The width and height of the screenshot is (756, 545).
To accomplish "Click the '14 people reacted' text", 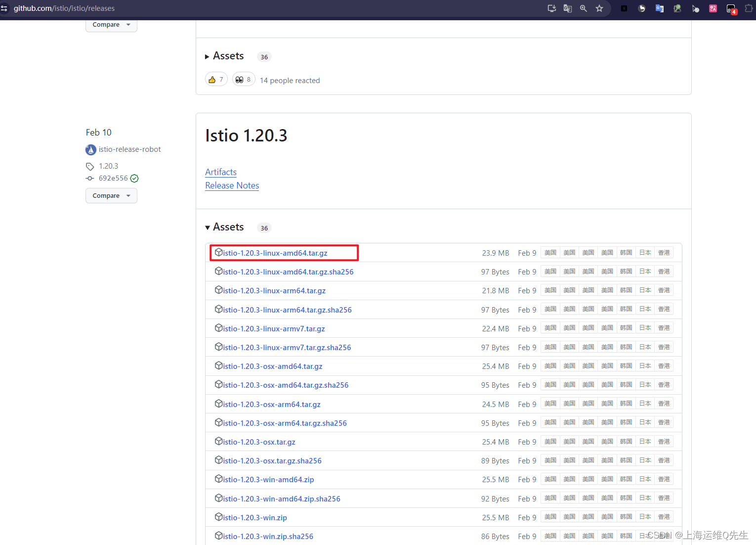I will point(290,81).
